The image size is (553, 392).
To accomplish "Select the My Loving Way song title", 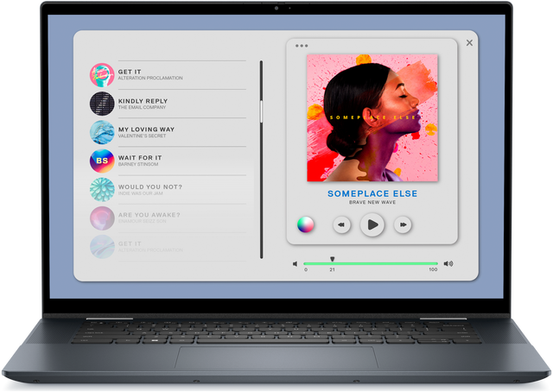I will 146,130.
